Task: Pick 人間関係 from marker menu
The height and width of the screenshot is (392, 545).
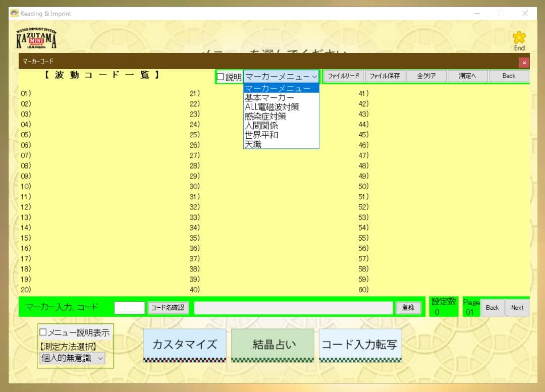Action: coord(261,126)
